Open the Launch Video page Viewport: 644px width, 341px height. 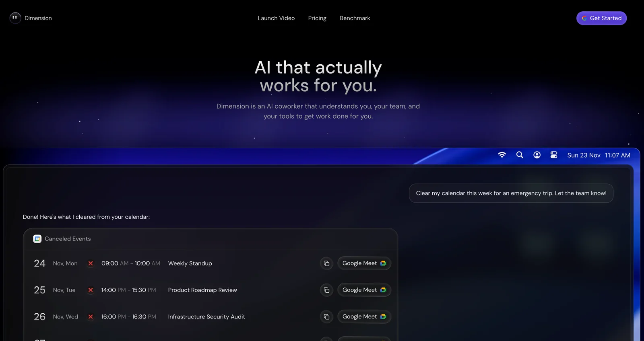click(276, 18)
